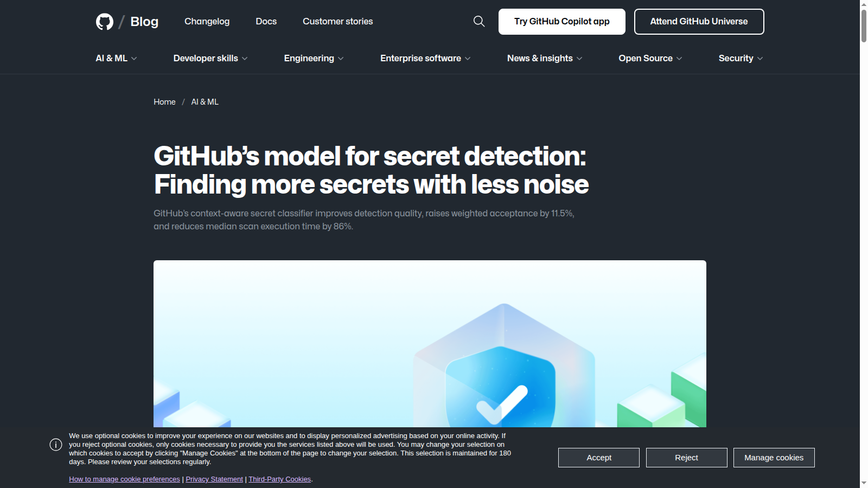Open the News & insights dropdown
The image size is (868, 488).
click(545, 58)
